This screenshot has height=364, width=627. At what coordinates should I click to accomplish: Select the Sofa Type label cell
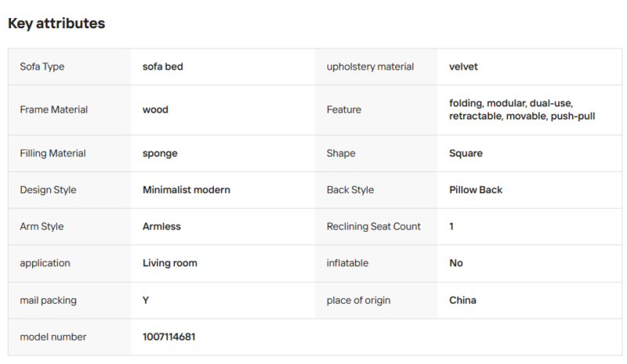pos(70,67)
